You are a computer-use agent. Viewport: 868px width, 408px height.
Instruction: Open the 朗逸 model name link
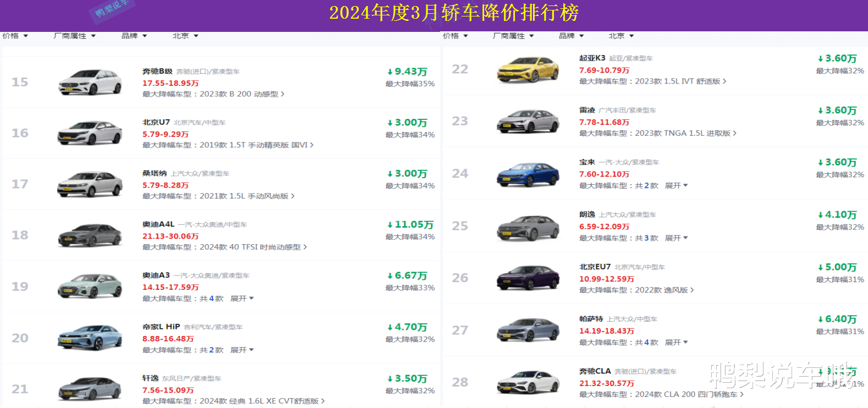pos(587,214)
